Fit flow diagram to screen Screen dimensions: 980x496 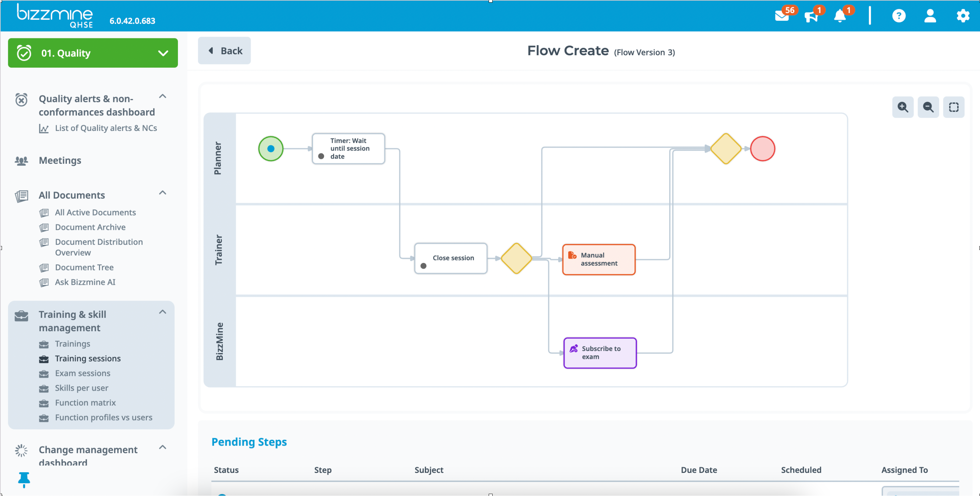[x=954, y=107]
